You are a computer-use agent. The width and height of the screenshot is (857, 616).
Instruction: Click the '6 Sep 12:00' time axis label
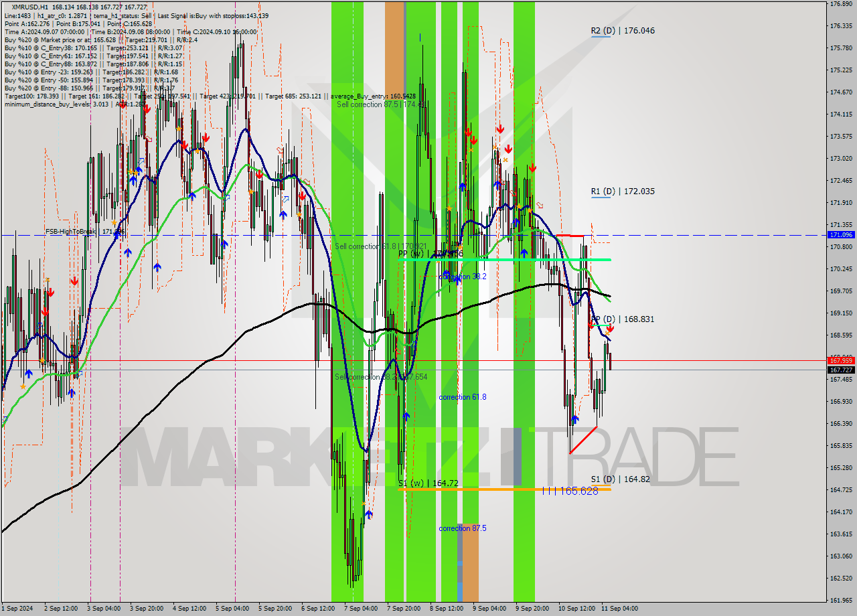point(318,609)
